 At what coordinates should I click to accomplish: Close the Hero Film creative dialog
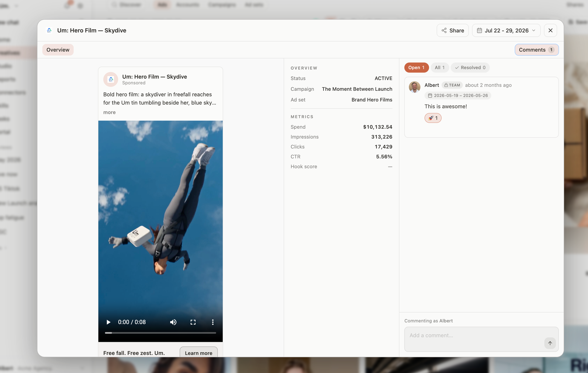tap(550, 30)
